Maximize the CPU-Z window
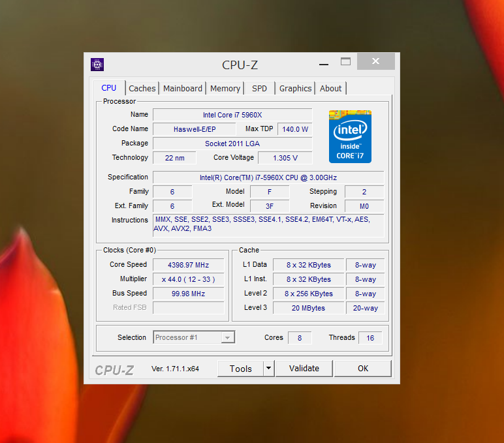 [x=345, y=62]
